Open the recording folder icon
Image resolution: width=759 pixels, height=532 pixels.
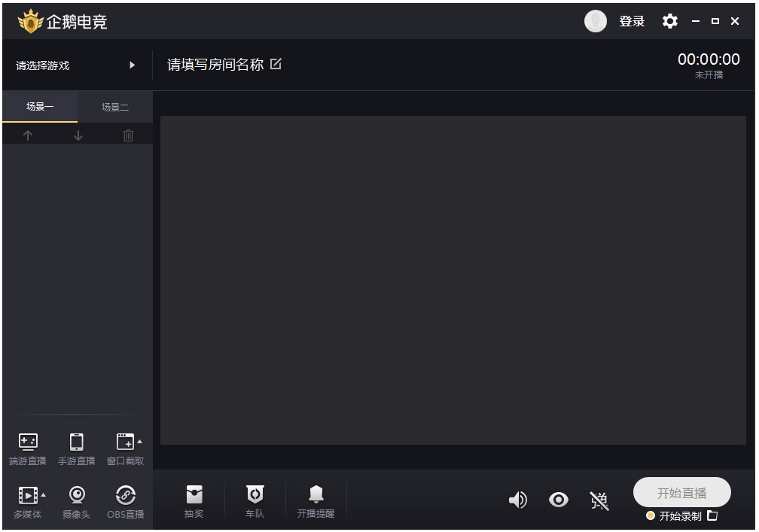[x=712, y=515]
